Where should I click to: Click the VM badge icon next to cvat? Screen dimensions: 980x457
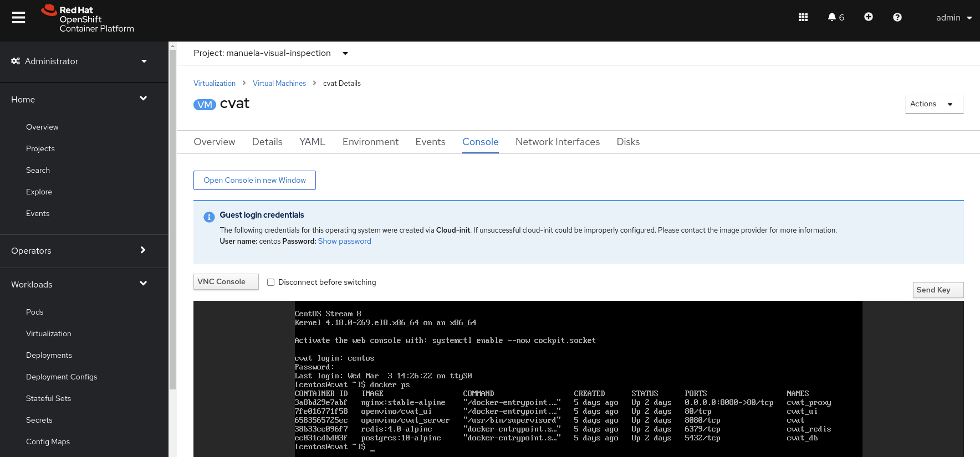click(x=205, y=105)
